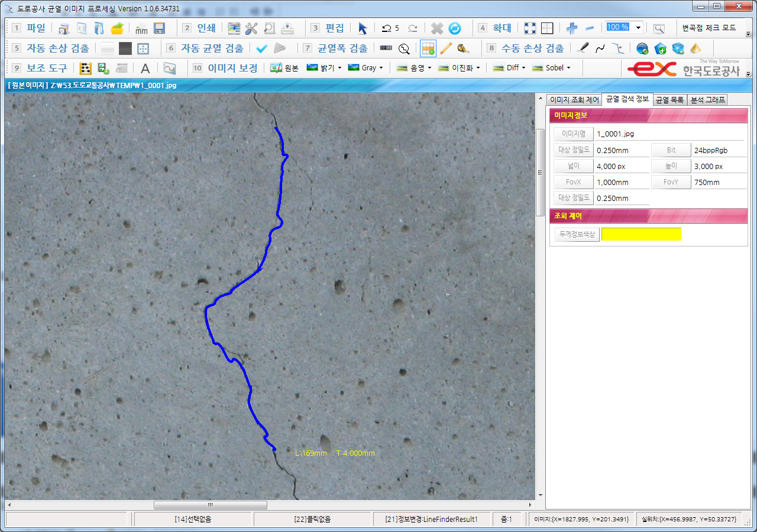Click the abacus icon in 보조 도구
Image resolution: width=757 pixels, height=532 pixels.
tap(86, 68)
